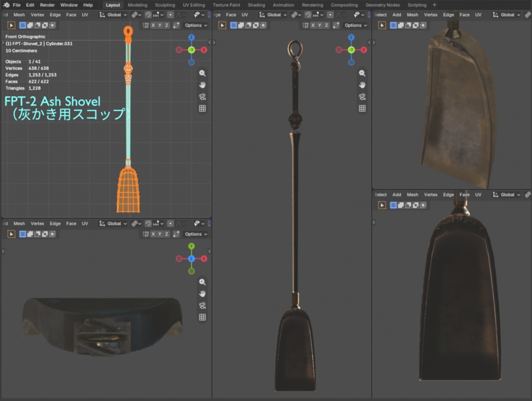This screenshot has width=532, height=401.
Task: Choose set-new selection mode in top-left viewport
Action: [x=22, y=25]
